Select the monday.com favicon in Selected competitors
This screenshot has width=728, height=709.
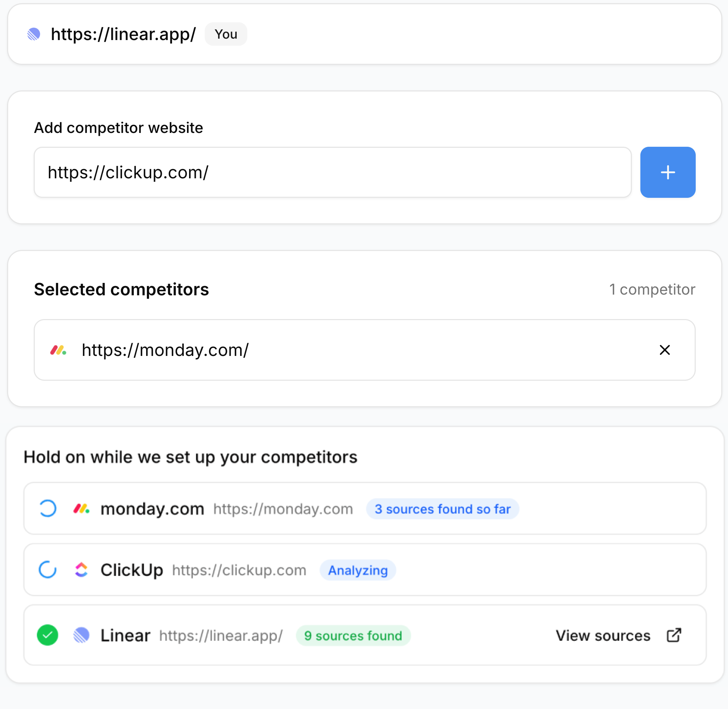point(59,350)
